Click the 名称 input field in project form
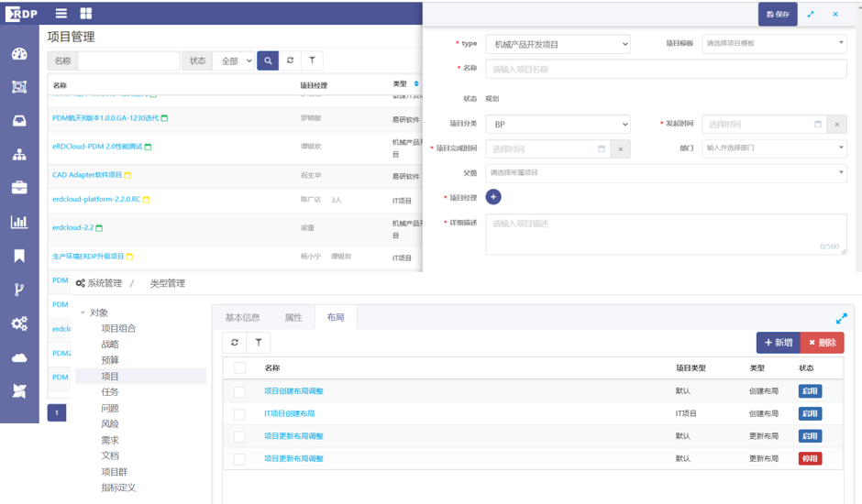The height and width of the screenshot is (504, 862). pyautogui.click(x=666, y=69)
